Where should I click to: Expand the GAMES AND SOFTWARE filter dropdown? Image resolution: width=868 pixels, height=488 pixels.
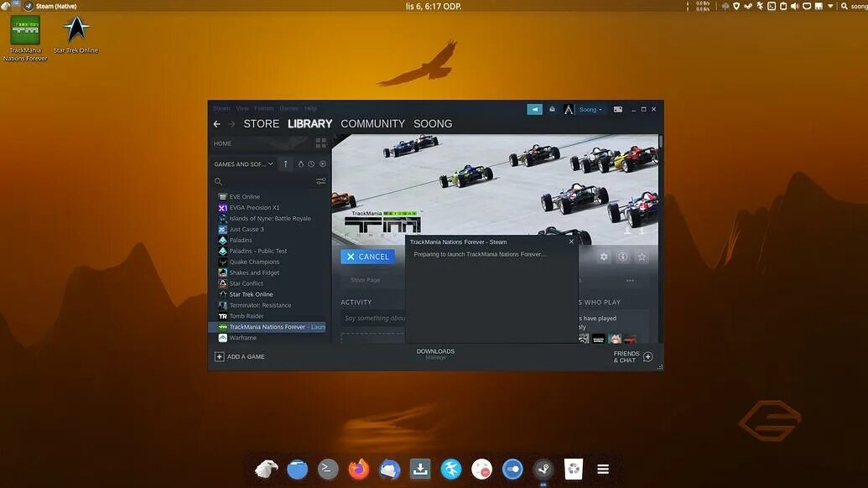click(x=243, y=164)
